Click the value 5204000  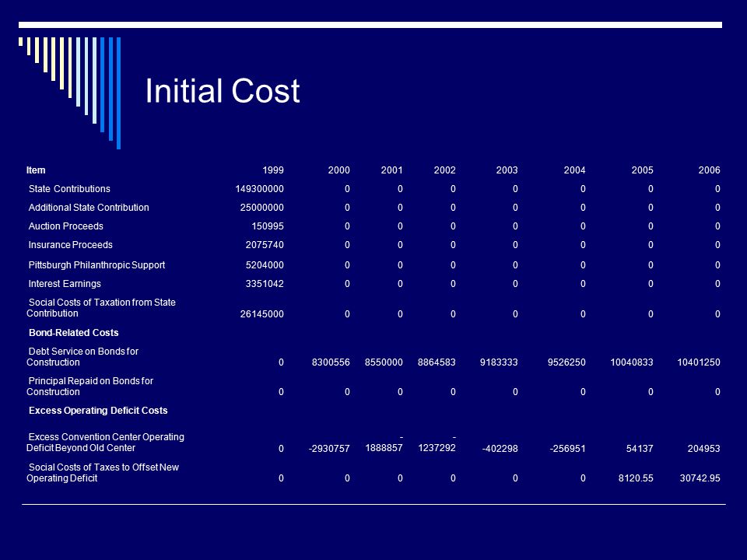265,264
